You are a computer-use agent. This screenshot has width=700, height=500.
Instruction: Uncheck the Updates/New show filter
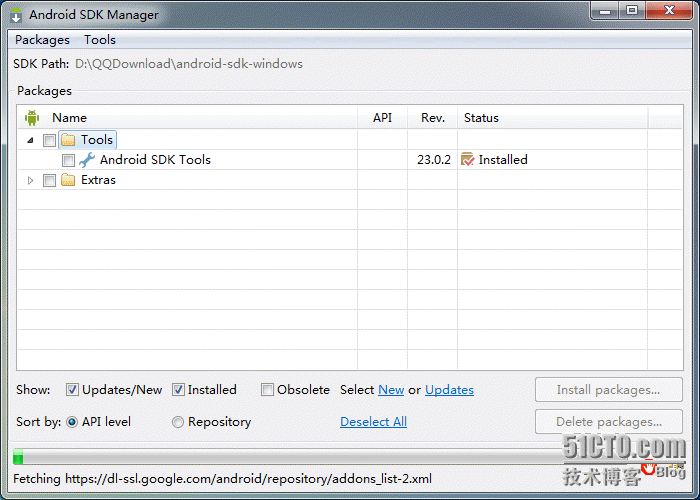point(72,390)
